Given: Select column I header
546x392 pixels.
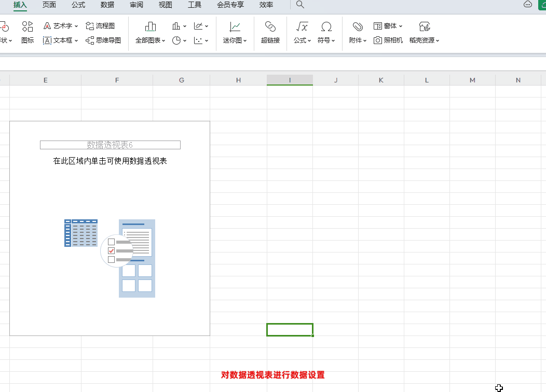Looking at the screenshot, I should [x=290, y=80].
